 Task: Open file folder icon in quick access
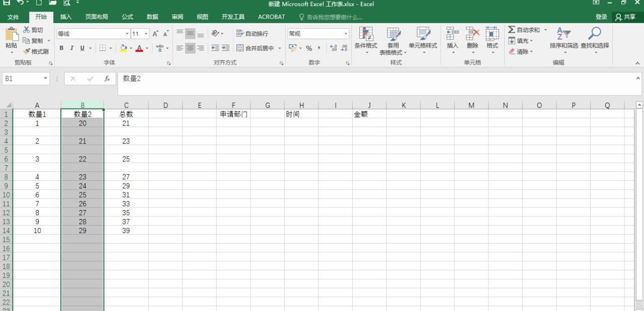click(x=53, y=4)
